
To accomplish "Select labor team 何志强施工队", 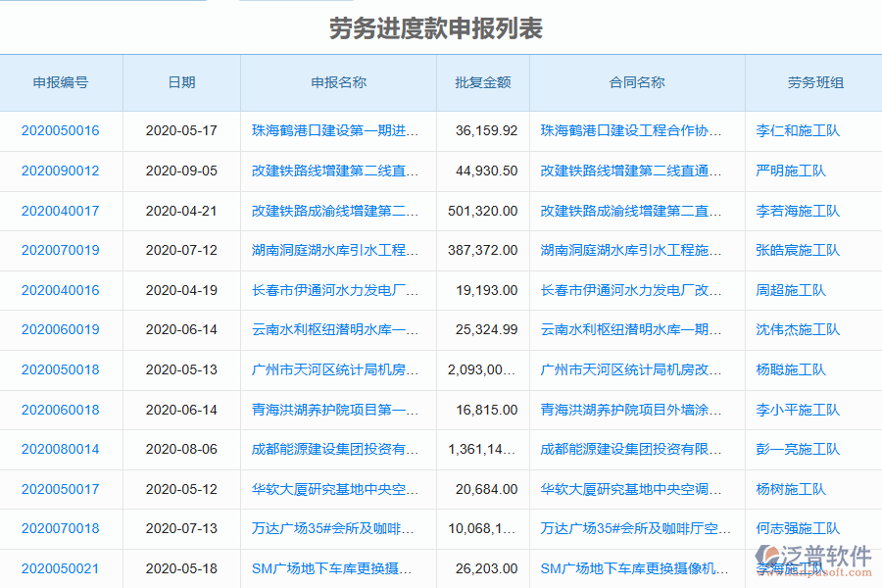I will click(800, 529).
